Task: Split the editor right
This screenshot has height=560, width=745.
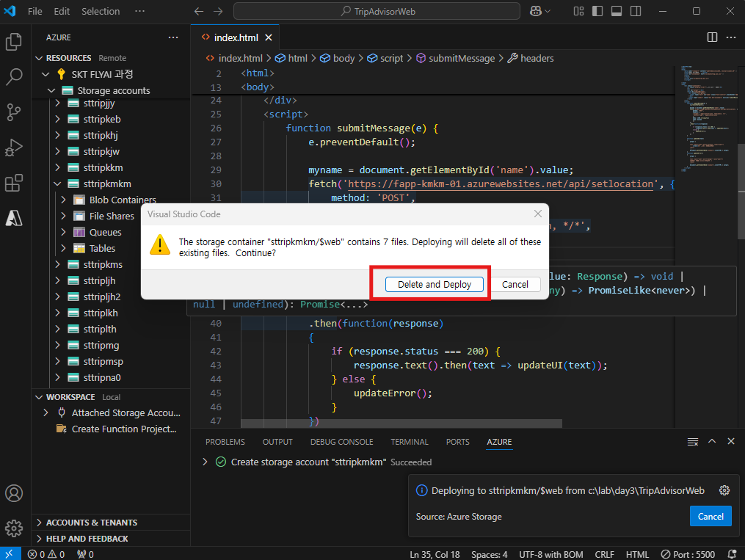Action: (712, 37)
